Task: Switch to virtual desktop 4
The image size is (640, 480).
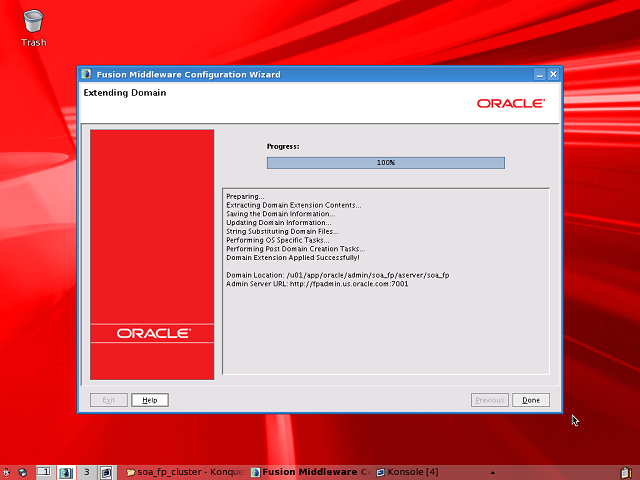Action: (107, 472)
